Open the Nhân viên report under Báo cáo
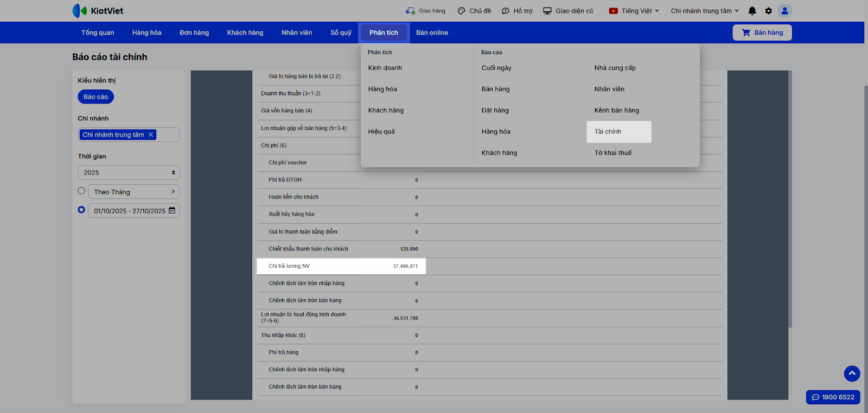Screen dimensions: 868x413 [609, 89]
